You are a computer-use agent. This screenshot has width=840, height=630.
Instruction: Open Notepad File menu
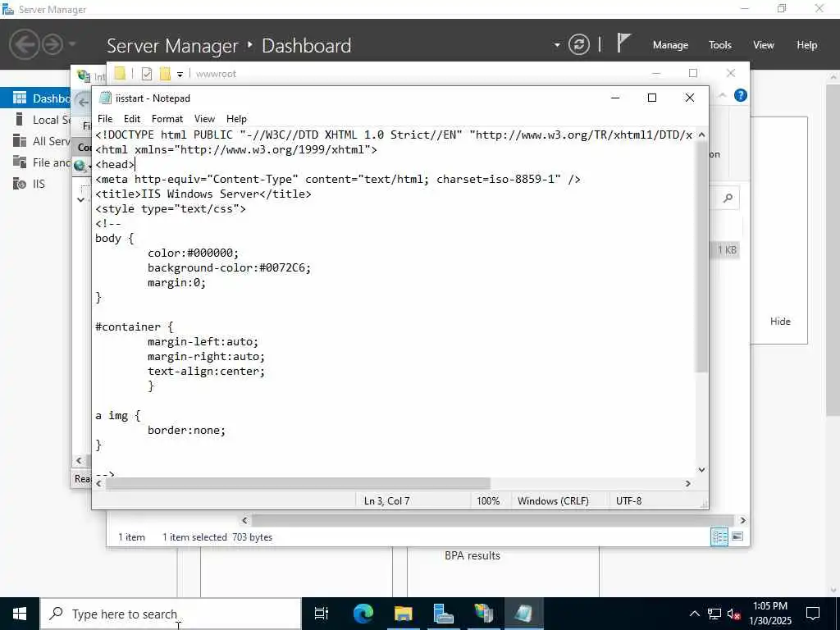tap(105, 119)
